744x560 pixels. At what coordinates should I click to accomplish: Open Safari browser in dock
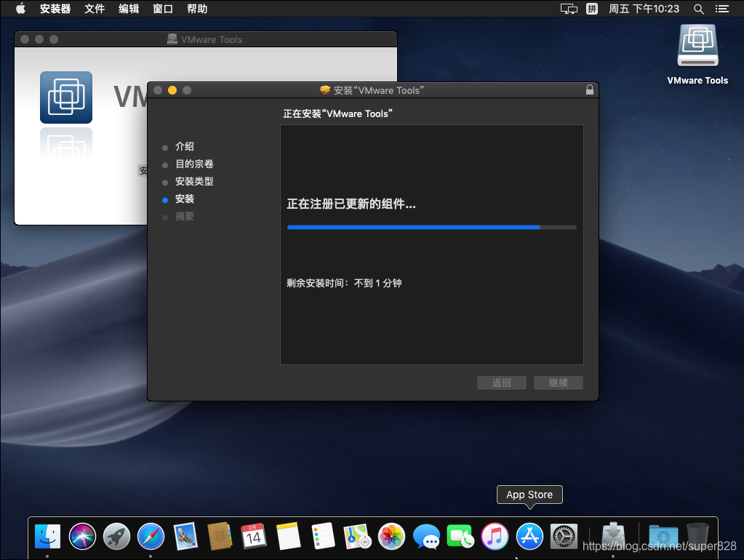coord(151,536)
